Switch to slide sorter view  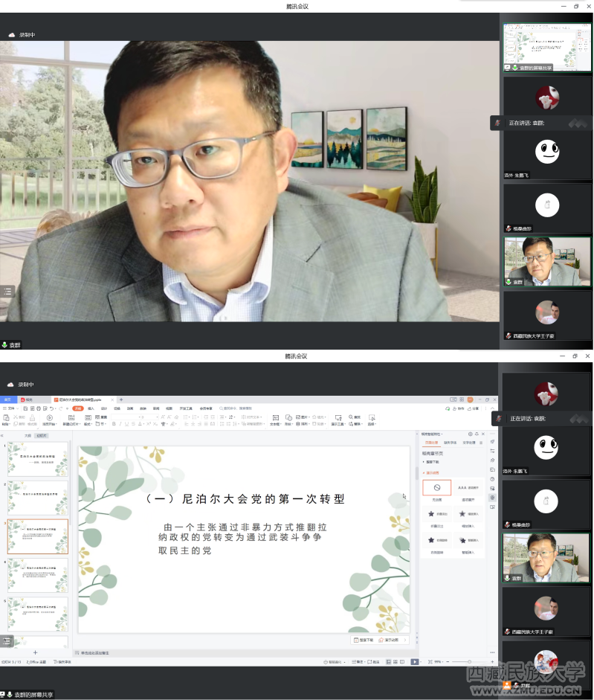pyautogui.click(x=396, y=661)
